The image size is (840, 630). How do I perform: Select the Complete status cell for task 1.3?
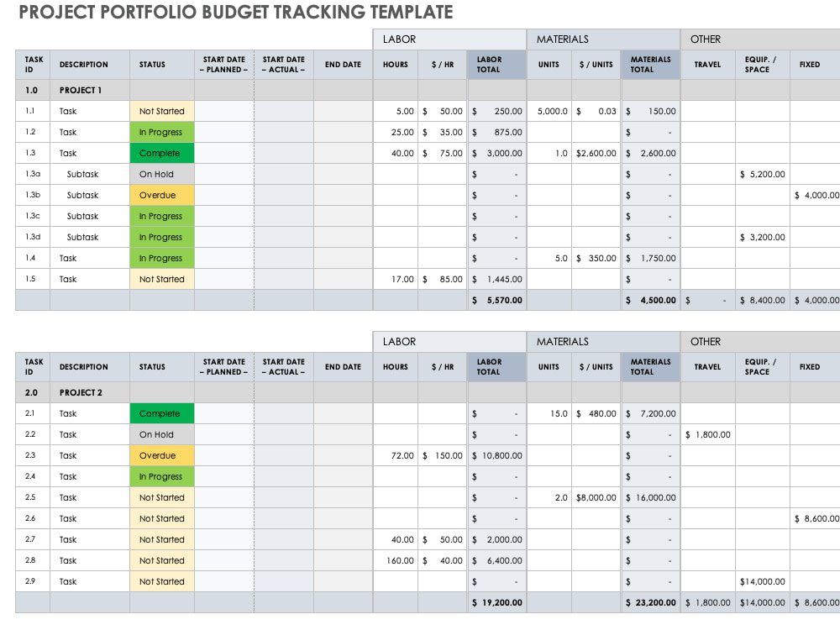coord(161,153)
